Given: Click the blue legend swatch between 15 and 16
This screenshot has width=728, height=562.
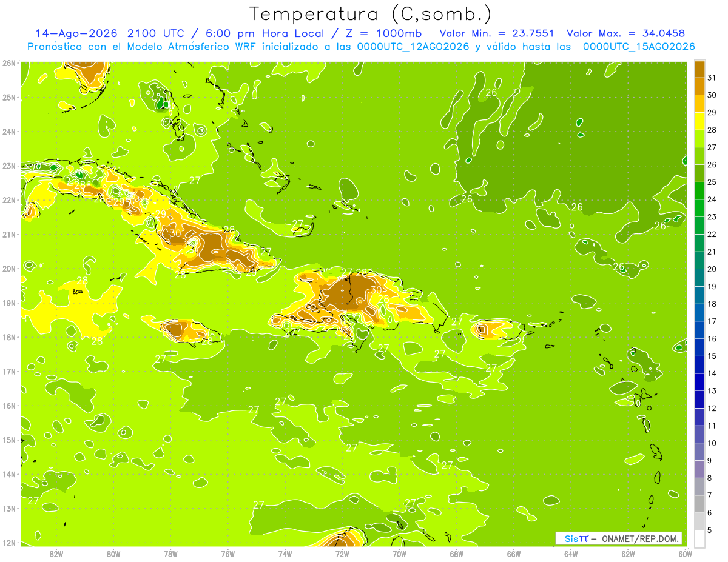Looking at the screenshot, I should click(x=699, y=347).
